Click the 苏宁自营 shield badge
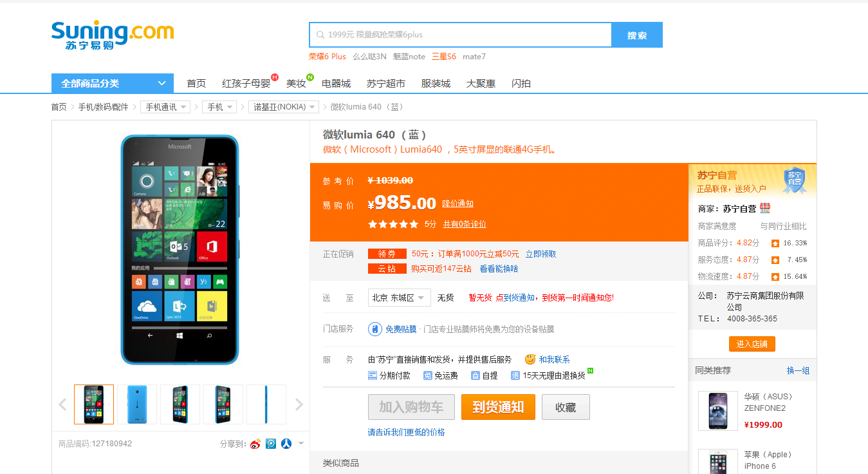 (795, 179)
